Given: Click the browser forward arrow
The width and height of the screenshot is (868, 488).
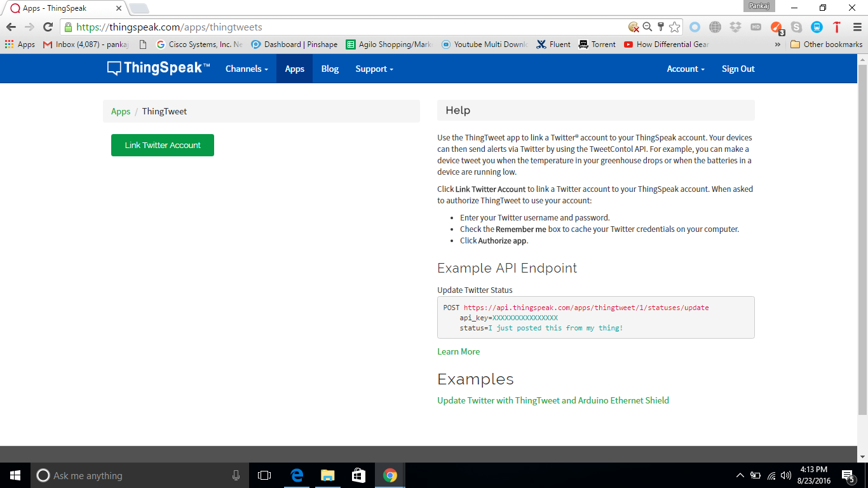Looking at the screenshot, I should pos(29,27).
